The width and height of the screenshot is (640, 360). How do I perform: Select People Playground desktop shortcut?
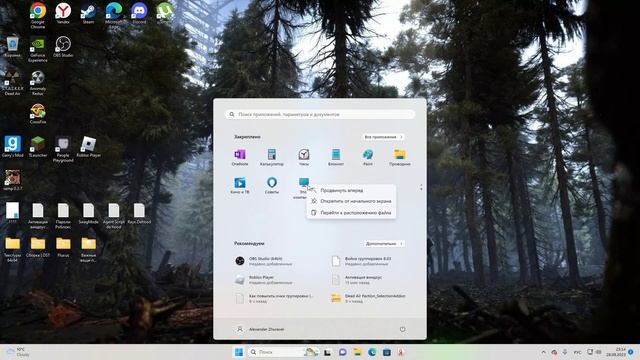tap(63, 149)
